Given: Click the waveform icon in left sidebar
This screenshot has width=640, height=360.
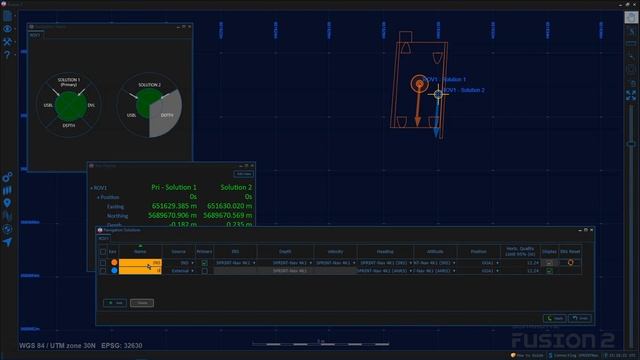Looking at the screenshot, I should [x=7, y=216].
